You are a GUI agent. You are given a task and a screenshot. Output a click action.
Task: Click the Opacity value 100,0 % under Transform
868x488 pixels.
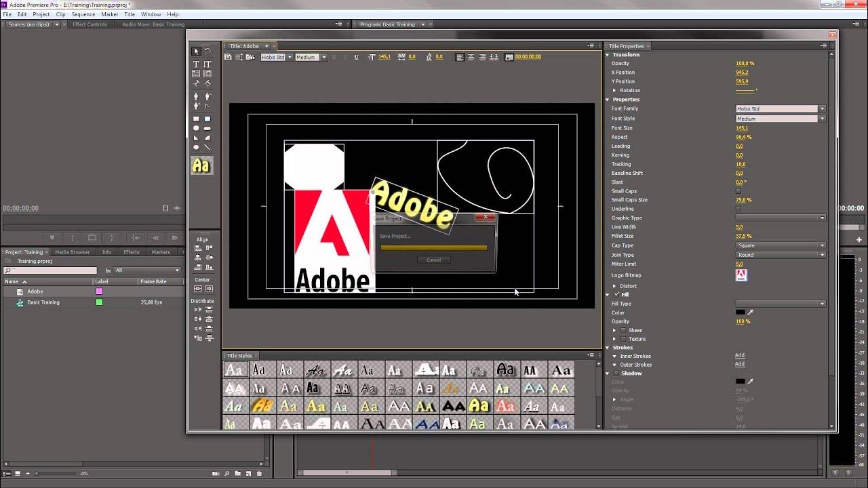coord(745,64)
